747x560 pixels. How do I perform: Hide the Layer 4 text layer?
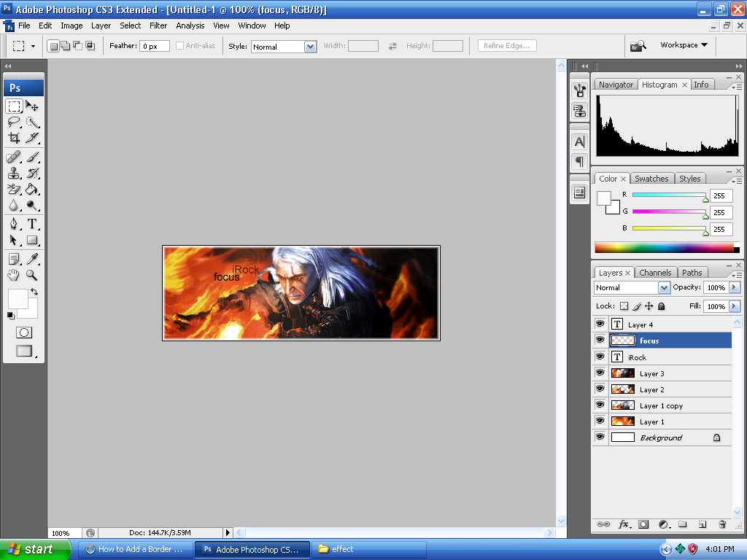pyautogui.click(x=600, y=324)
